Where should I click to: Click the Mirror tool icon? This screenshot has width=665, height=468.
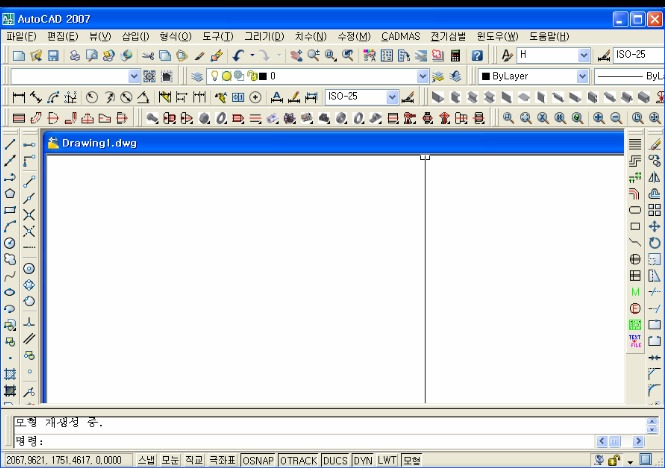[x=654, y=177]
